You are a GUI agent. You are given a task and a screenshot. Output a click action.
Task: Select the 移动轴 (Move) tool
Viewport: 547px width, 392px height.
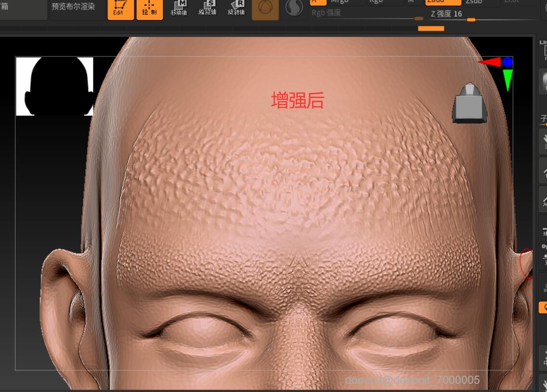[x=180, y=9]
